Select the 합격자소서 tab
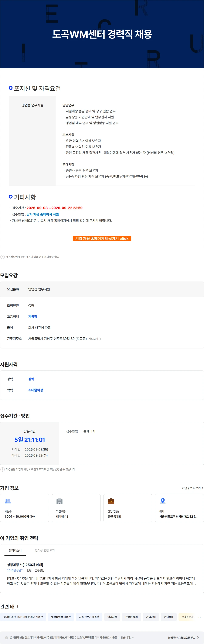The height and width of the screenshot is (644, 204). click(15, 551)
